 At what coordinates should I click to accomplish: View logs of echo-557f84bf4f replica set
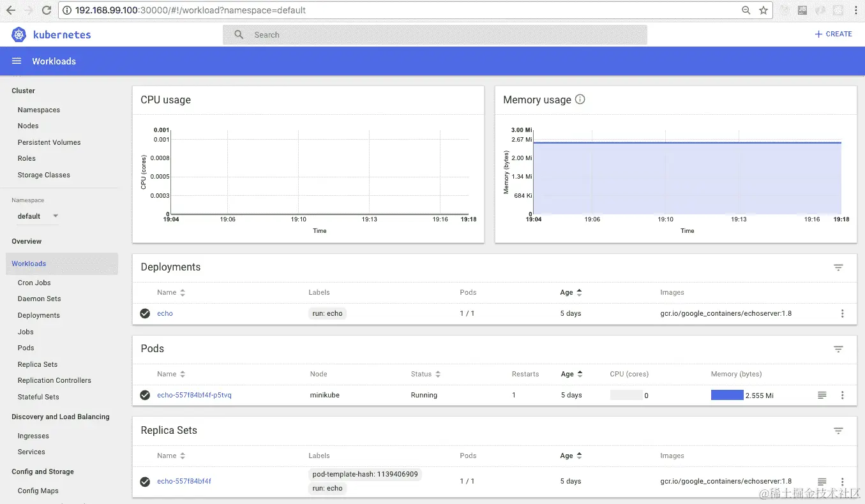(x=822, y=481)
